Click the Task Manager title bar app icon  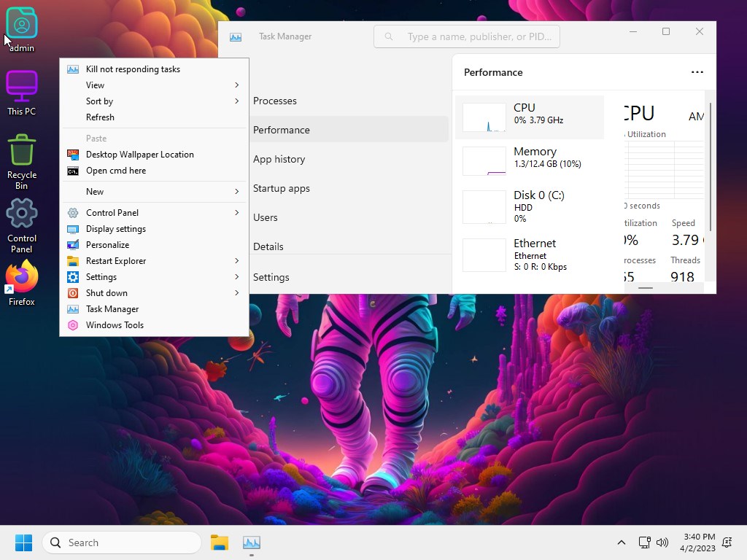point(236,36)
